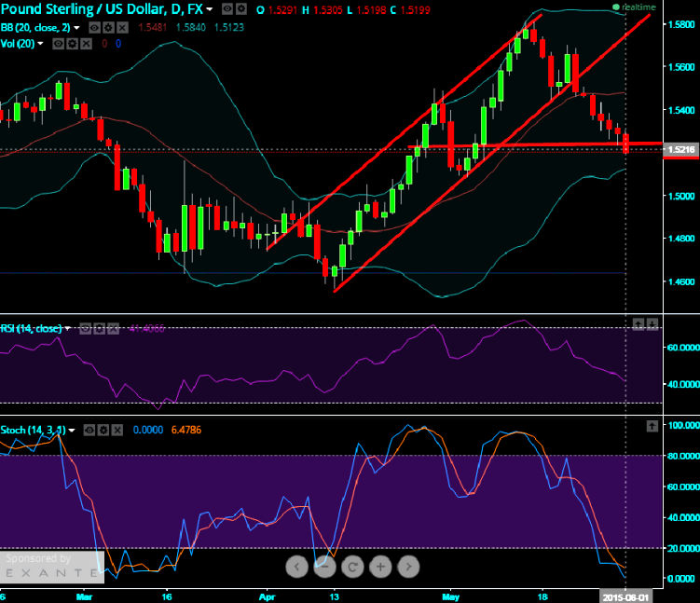Remove Vol (20) indicator with X icon
This screenshot has width=700, height=603.
pos(87,44)
